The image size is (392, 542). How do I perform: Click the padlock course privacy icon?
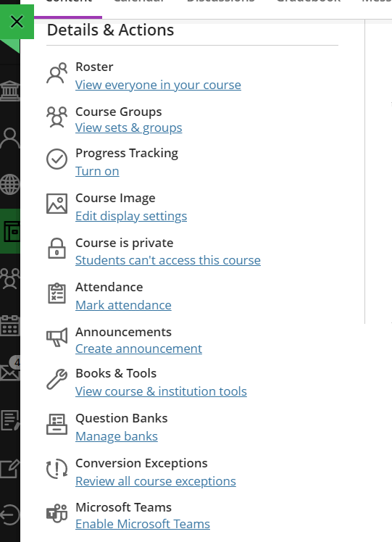tap(57, 249)
